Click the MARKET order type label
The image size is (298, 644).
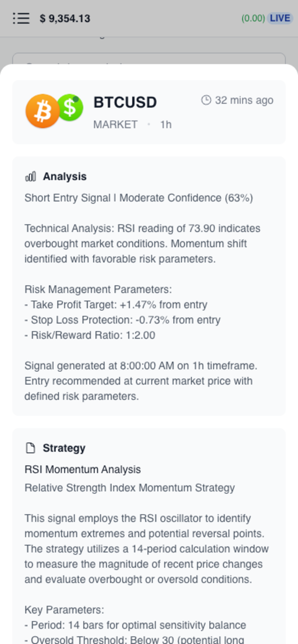[115, 125]
